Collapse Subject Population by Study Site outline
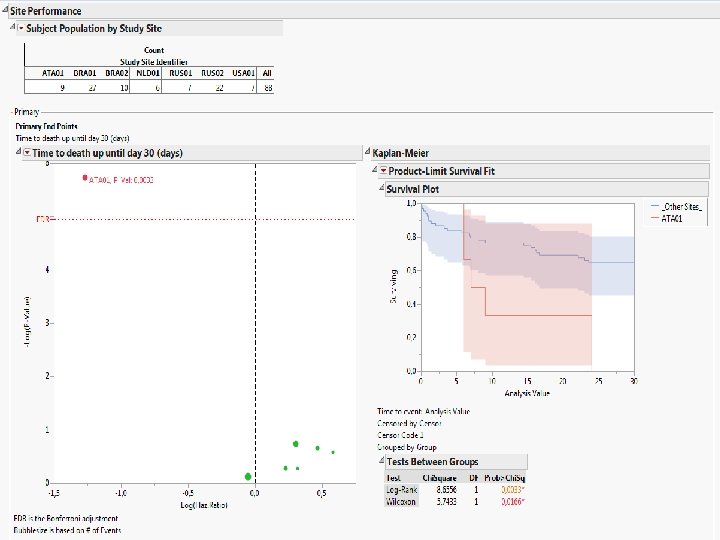 coord(13,27)
